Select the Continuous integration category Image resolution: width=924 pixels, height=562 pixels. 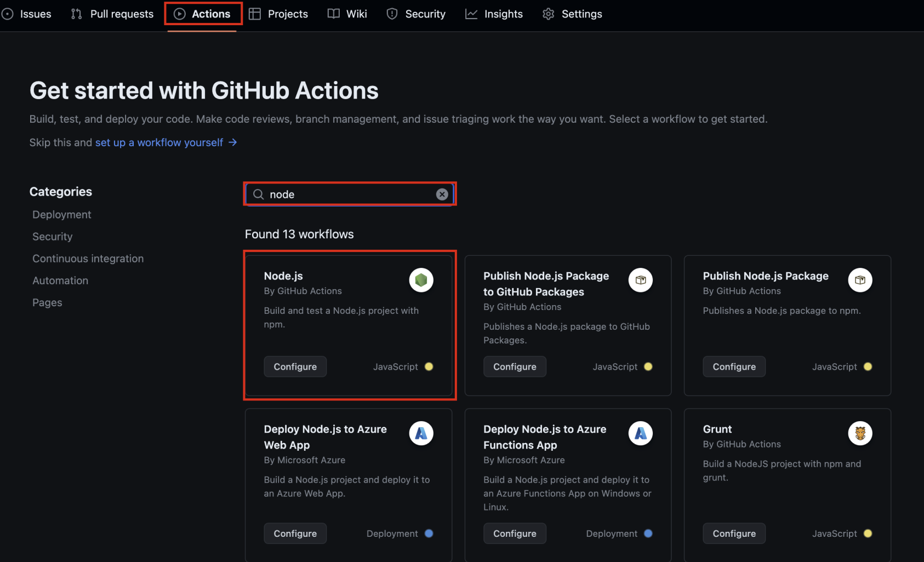88,259
